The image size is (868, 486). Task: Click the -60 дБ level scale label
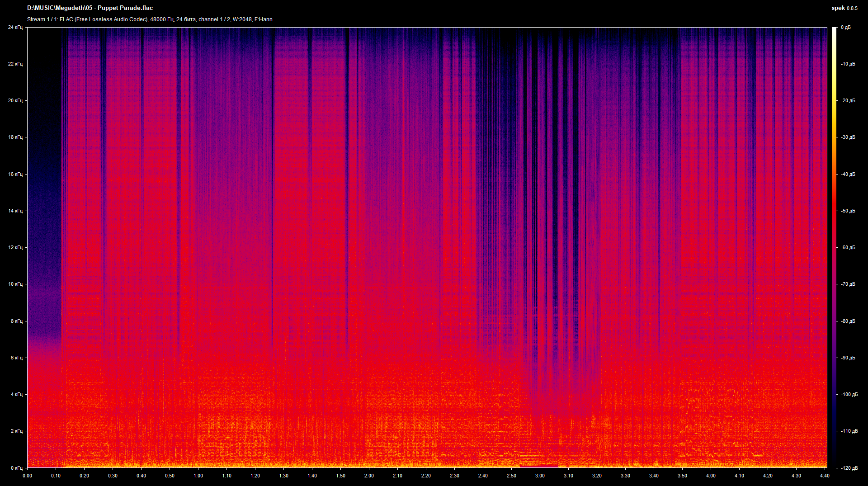tap(848, 248)
